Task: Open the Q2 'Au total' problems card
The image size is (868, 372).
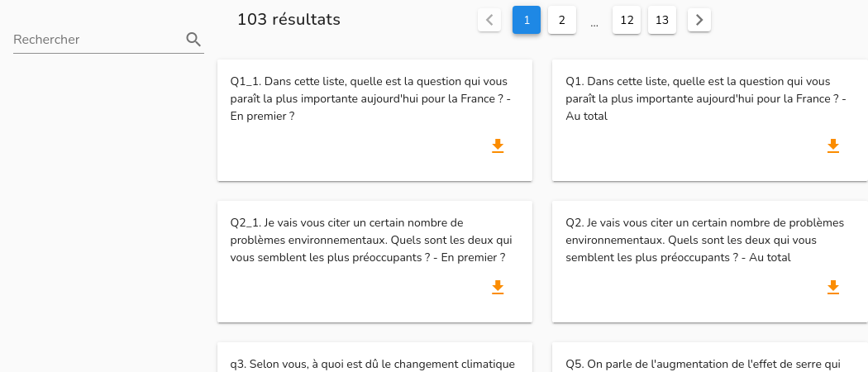Action: (710, 261)
